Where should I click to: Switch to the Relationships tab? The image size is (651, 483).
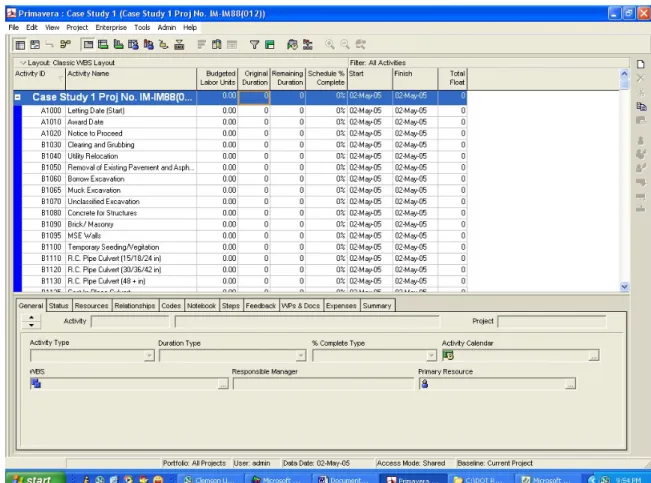[135, 306]
